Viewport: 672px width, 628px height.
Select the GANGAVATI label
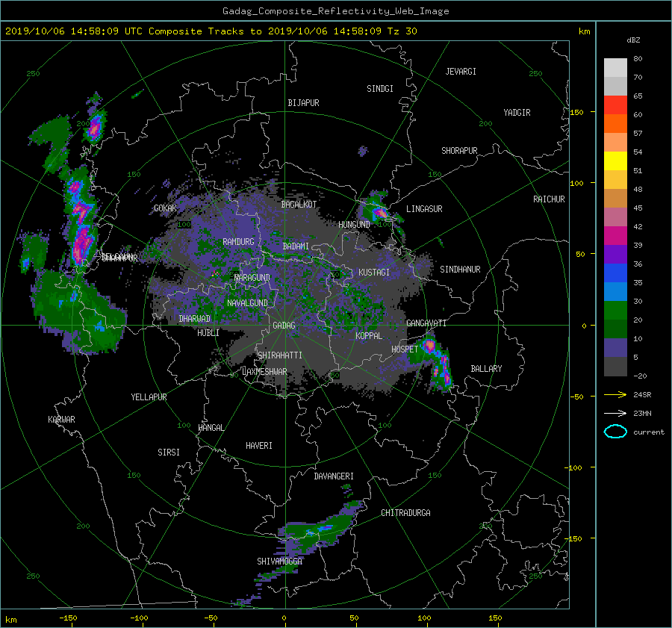pos(426,323)
